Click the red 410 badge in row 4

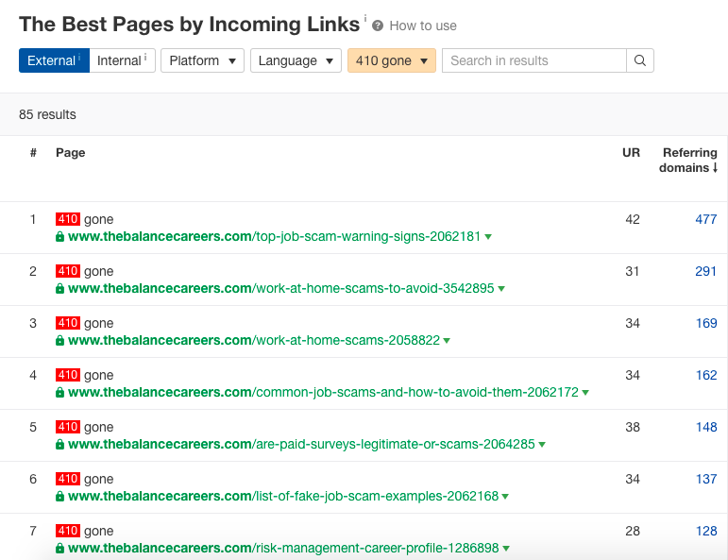tap(68, 375)
